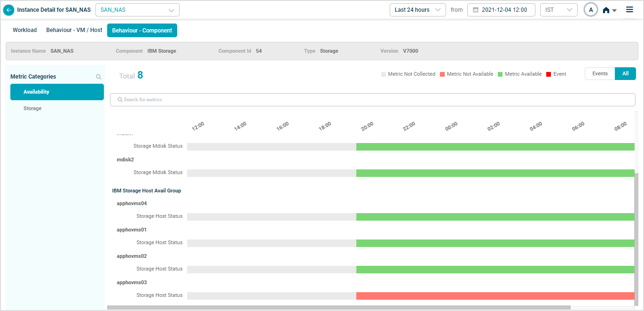Click the home icon in header

tap(606, 10)
